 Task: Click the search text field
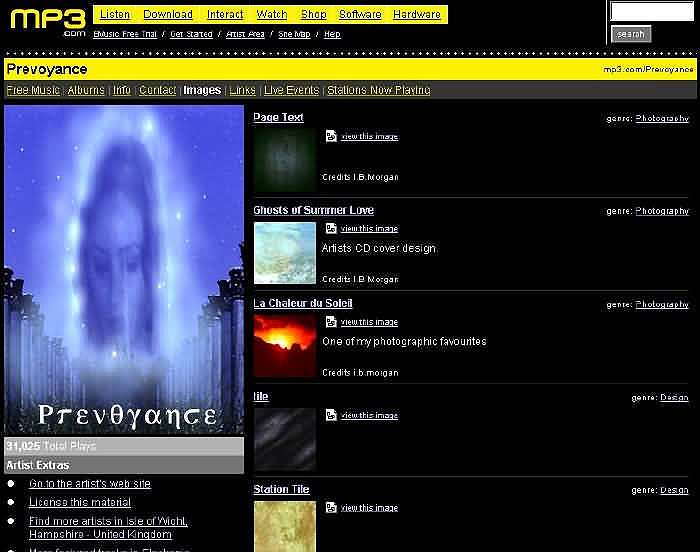pos(652,11)
